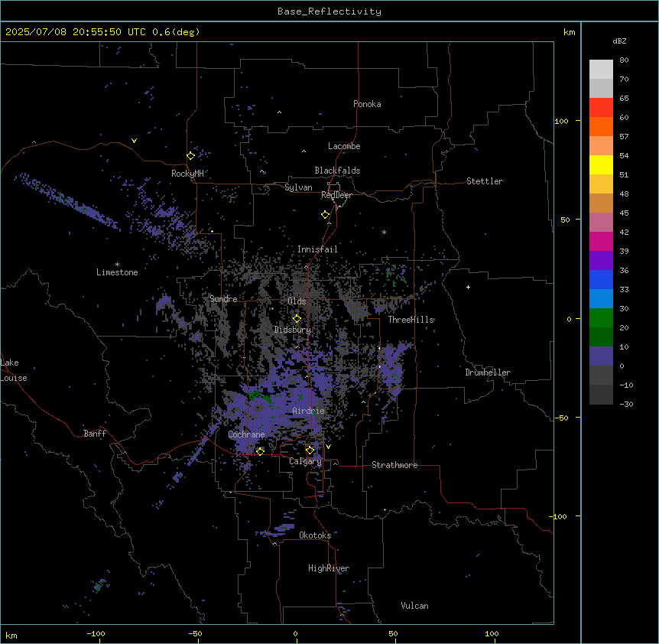Click the Ponoka city label
The width and height of the screenshot is (659, 644).
click(x=367, y=104)
